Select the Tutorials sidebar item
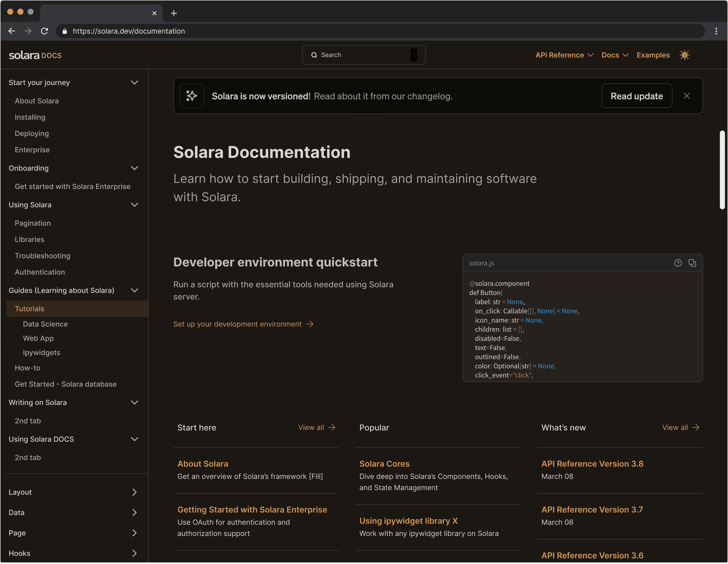728x564 pixels. [77, 308]
